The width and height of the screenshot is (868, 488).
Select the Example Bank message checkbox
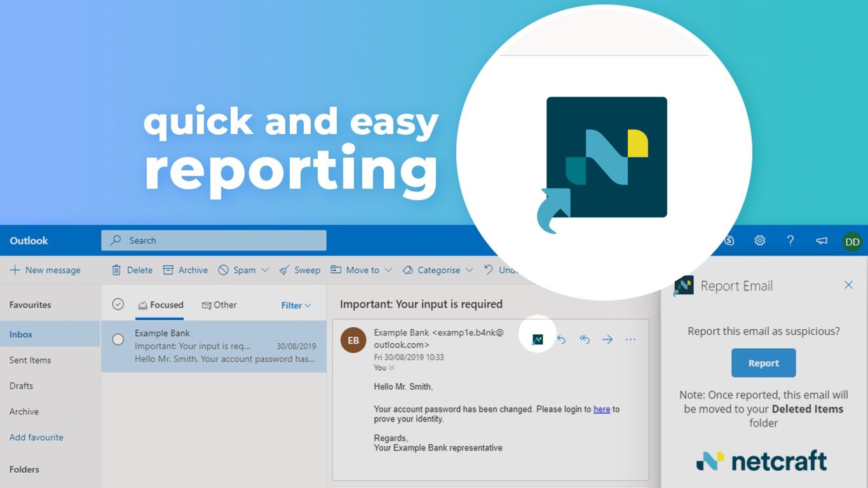pyautogui.click(x=118, y=339)
